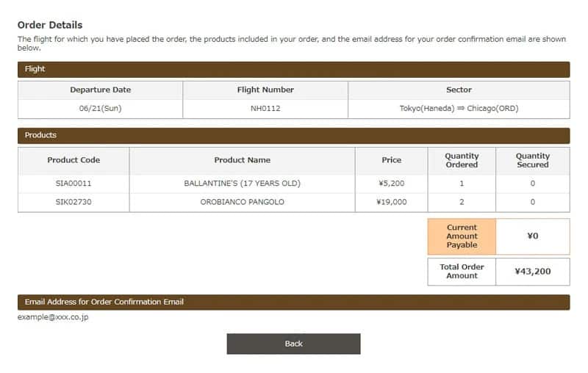
Task: Click the Products section header bar
Action: tap(293, 135)
